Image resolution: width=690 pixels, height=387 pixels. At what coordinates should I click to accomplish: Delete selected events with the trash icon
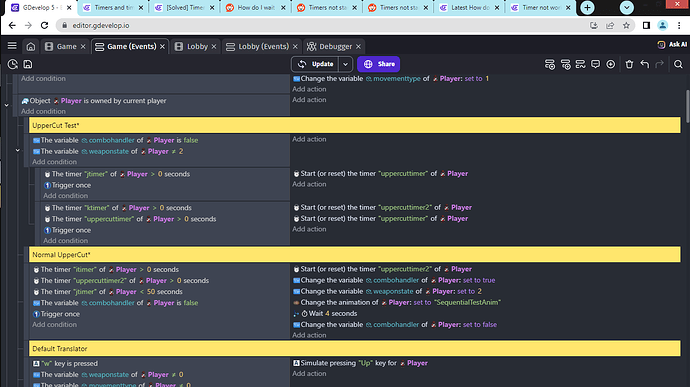point(629,64)
